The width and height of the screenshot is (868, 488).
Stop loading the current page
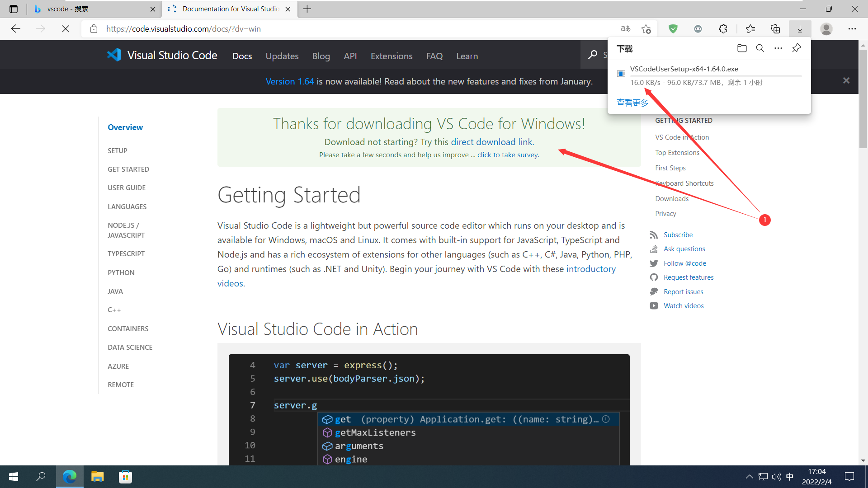(66, 29)
